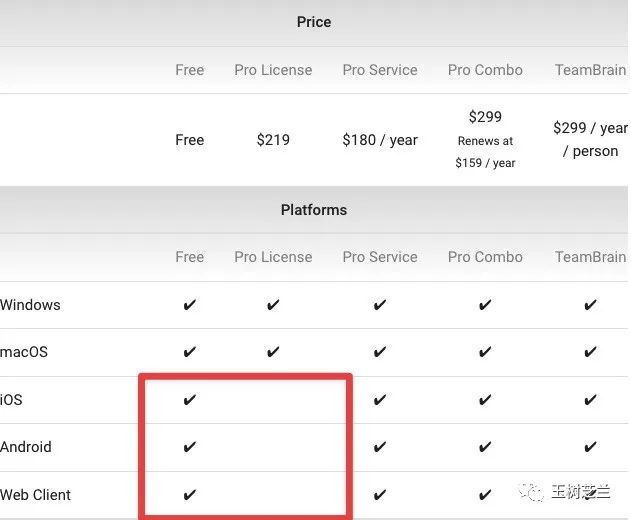The width and height of the screenshot is (631, 520).
Task: Click the Web Client checkmark under Free
Action: pos(190,495)
